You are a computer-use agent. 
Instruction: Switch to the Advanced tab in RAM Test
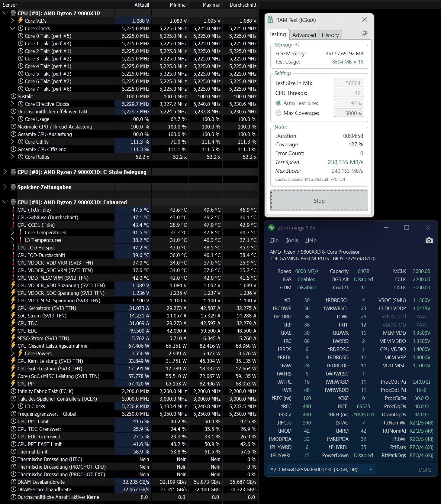(x=304, y=35)
